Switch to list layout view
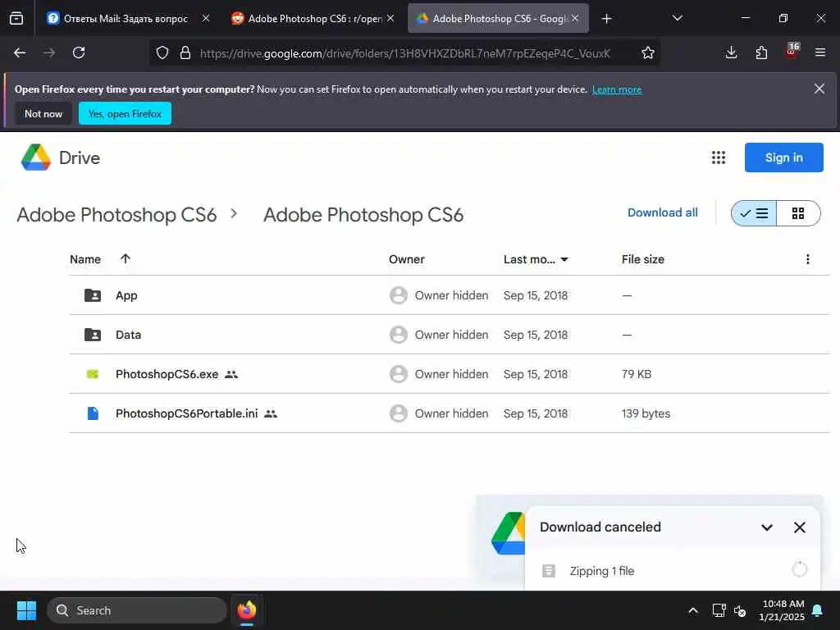This screenshot has width=840, height=630. (754, 213)
